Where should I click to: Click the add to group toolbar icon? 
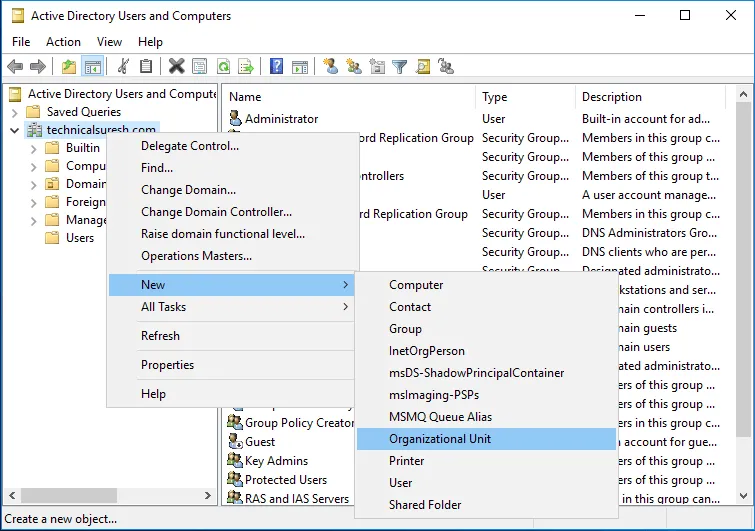click(x=446, y=66)
